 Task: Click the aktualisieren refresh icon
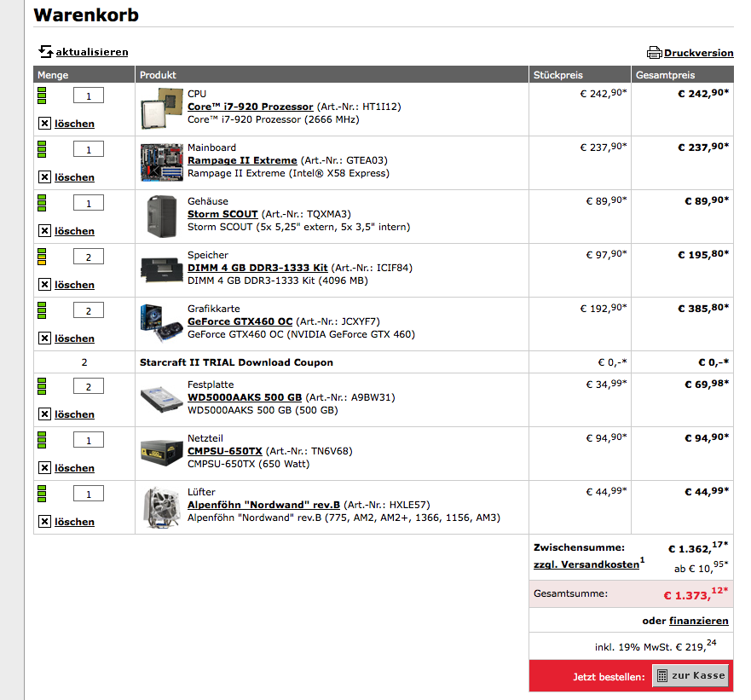point(46,51)
